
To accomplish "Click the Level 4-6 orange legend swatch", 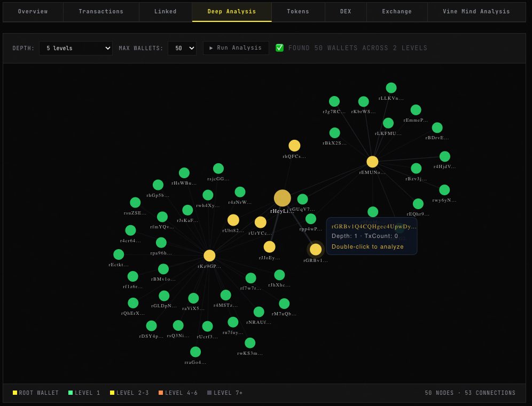I will tap(161, 393).
